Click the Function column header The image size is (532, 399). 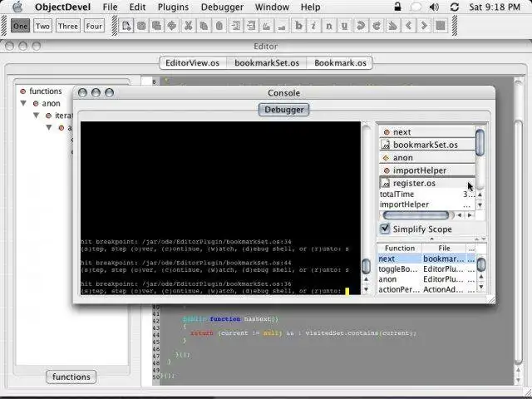pyautogui.click(x=400, y=249)
